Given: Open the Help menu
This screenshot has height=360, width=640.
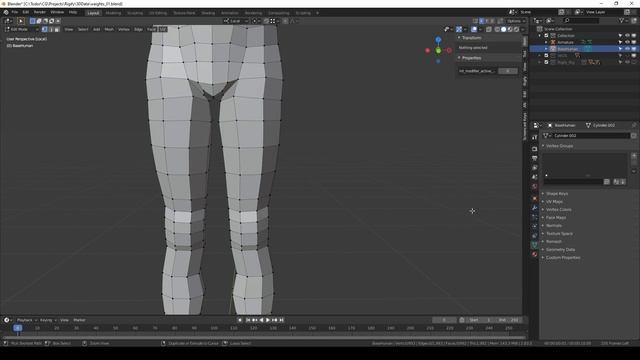Looking at the screenshot, I should [73, 12].
